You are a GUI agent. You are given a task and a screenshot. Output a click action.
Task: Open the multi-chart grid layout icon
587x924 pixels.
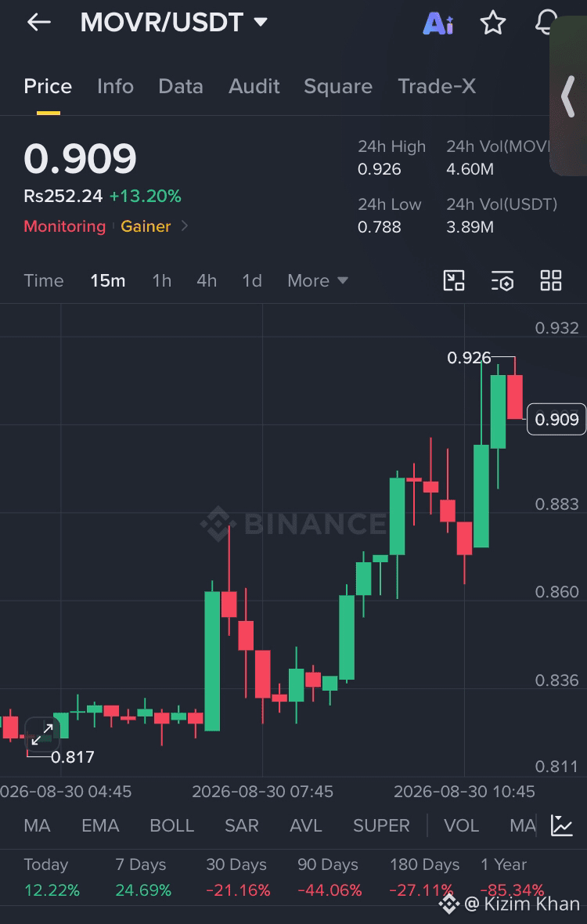point(551,280)
